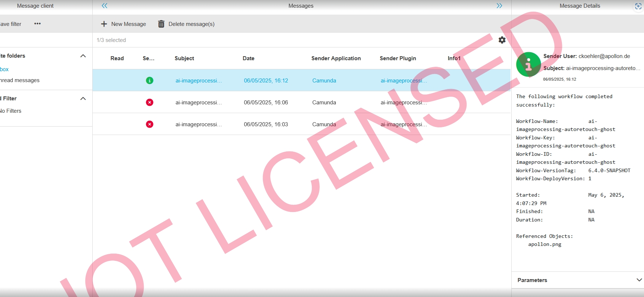Open the three-dot more options menu

(38, 24)
